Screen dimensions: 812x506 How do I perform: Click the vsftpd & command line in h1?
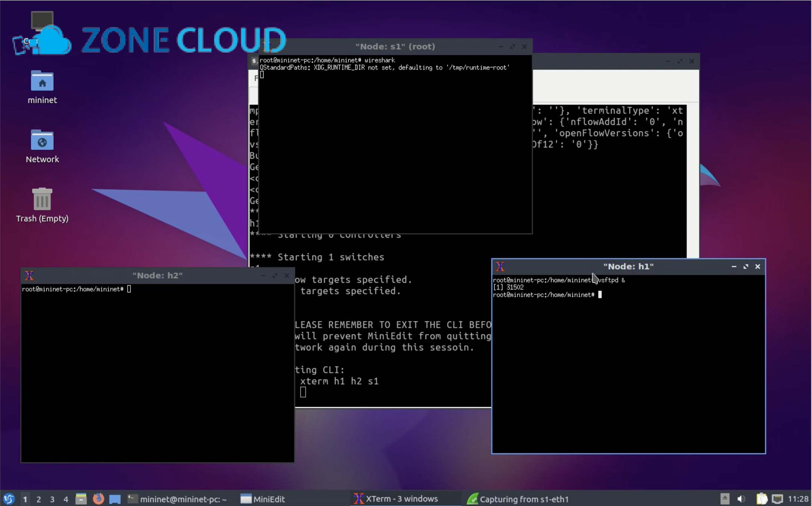[559, 280]
